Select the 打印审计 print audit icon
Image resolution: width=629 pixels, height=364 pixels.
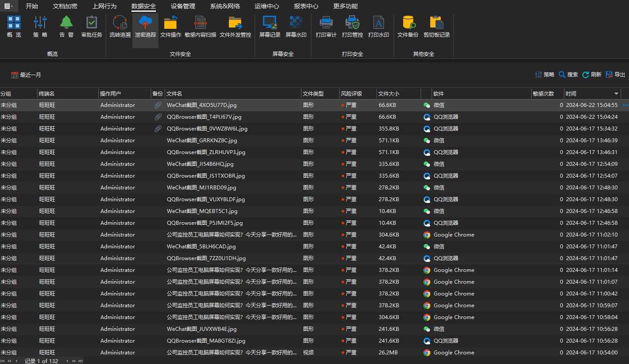(x=325, y=27)
